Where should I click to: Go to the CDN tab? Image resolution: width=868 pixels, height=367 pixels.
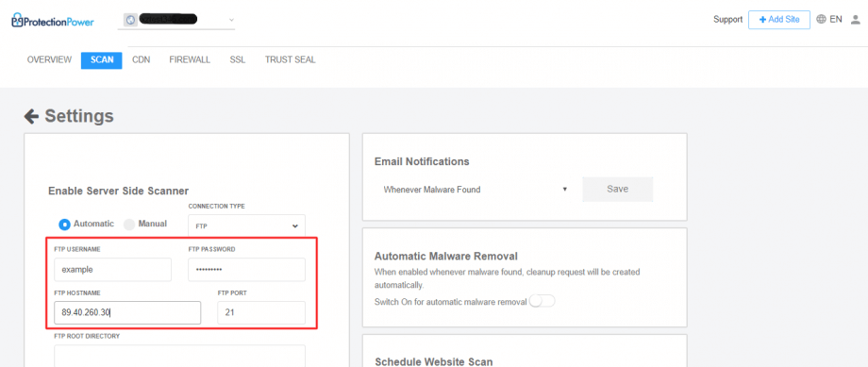(142, 59)
